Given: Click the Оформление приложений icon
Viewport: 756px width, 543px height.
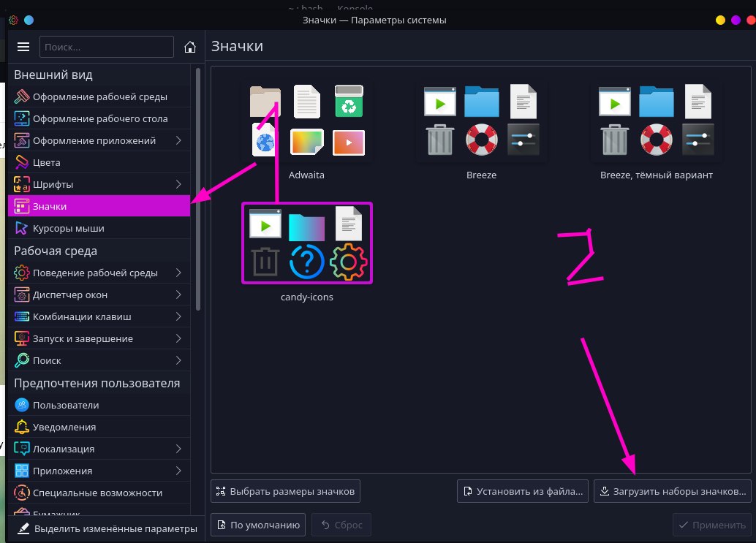Looking at the screenshot, I should pos(22,141).
